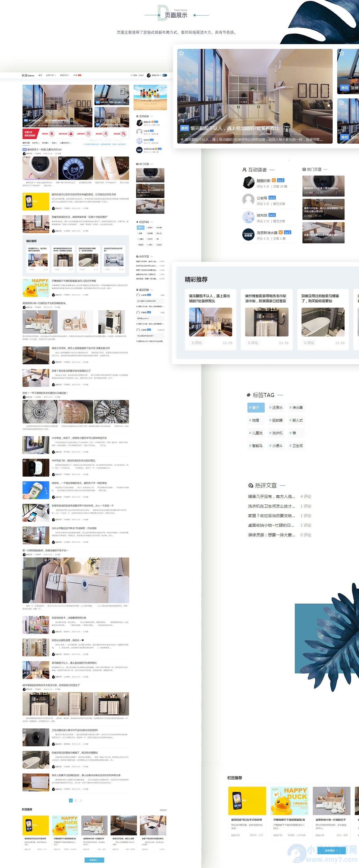Screen dimensions: 359x868
Task: Open article 桌面收纳小物~忙碌的日子
Action: 44,303
